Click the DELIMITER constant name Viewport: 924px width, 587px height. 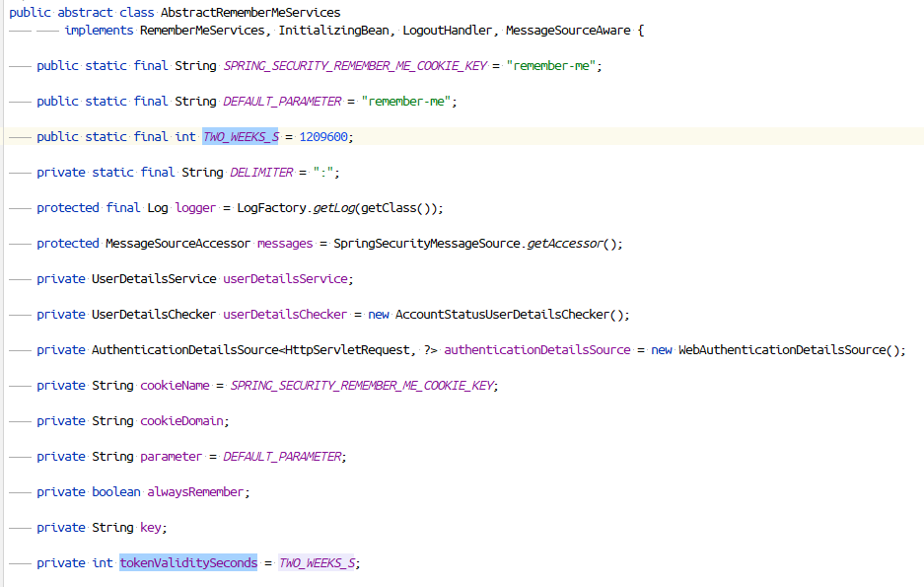[x=261, y=172]
